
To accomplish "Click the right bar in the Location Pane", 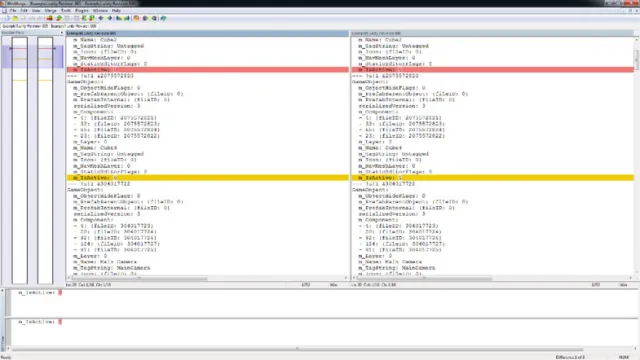I will pos(45,160).
